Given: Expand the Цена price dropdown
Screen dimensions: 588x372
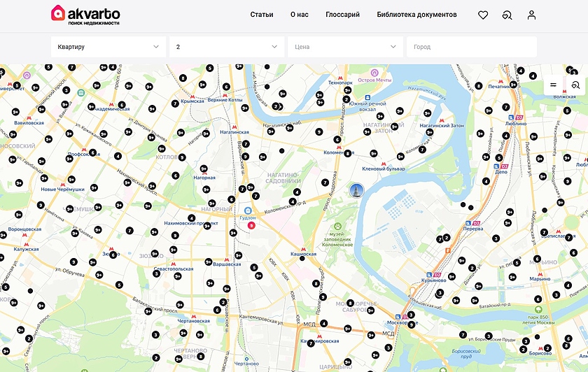Looking at the screenshot, I should tap(345, 47).
